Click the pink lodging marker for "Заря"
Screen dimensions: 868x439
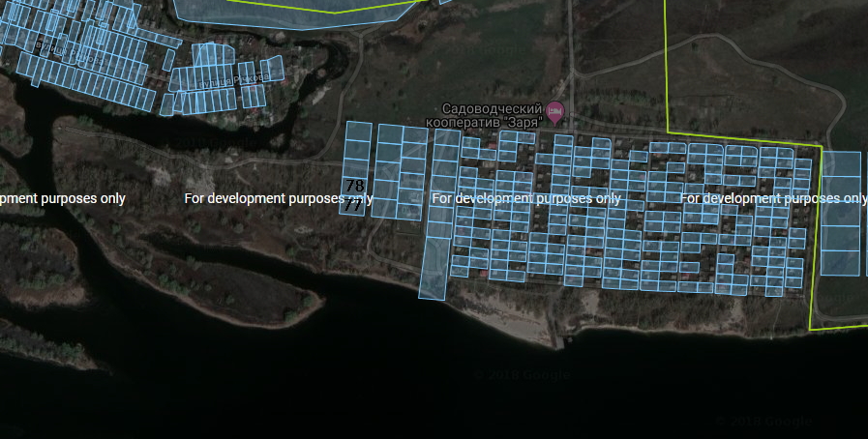(555, 112)
